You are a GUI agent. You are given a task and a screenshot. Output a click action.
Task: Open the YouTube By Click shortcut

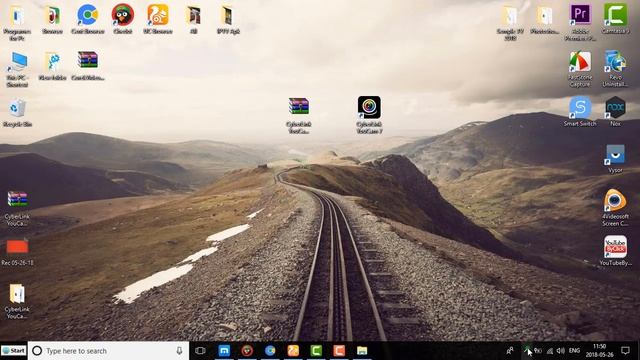pyautogui.click(x=615, y=247)
